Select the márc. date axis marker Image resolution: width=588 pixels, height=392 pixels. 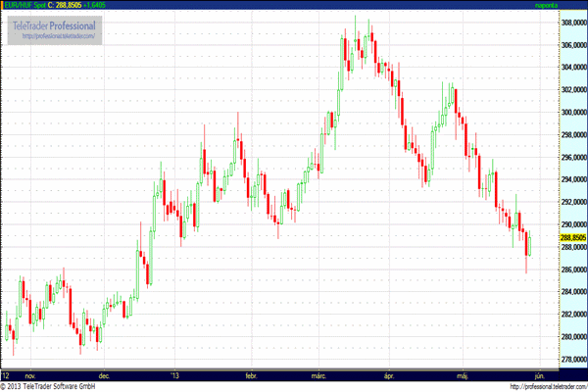point(320,375)
